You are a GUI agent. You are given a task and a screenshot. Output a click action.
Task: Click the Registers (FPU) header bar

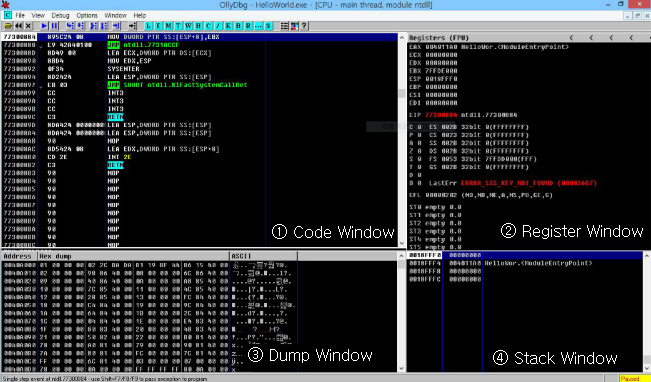coord(529,37)
